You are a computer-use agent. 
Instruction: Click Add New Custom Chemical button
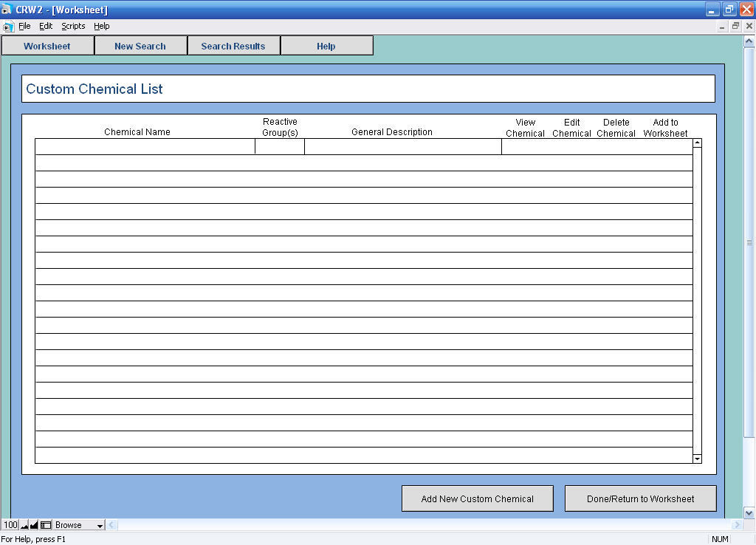pos(478,498)
